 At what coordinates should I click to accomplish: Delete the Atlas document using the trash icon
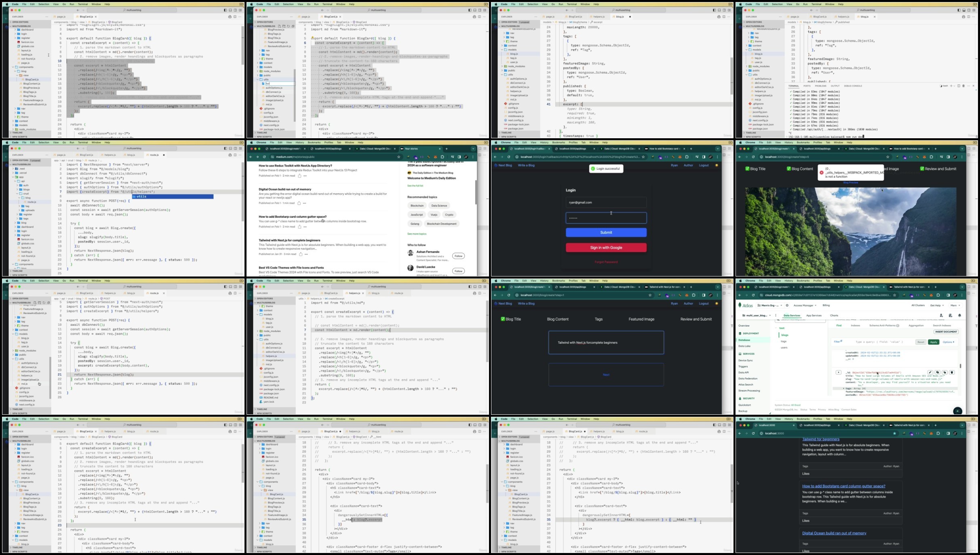point(952,372)
